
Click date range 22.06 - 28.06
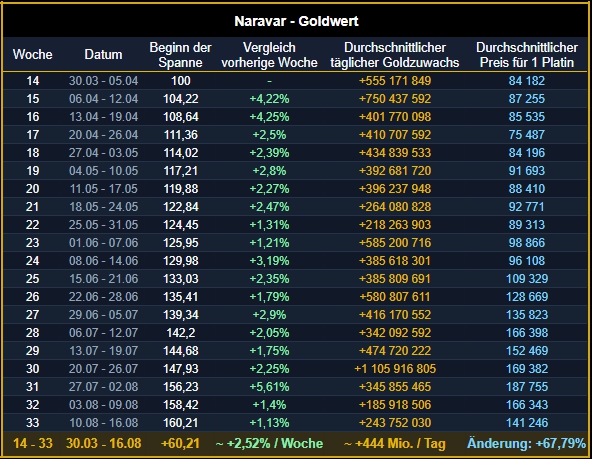[103, 297]
